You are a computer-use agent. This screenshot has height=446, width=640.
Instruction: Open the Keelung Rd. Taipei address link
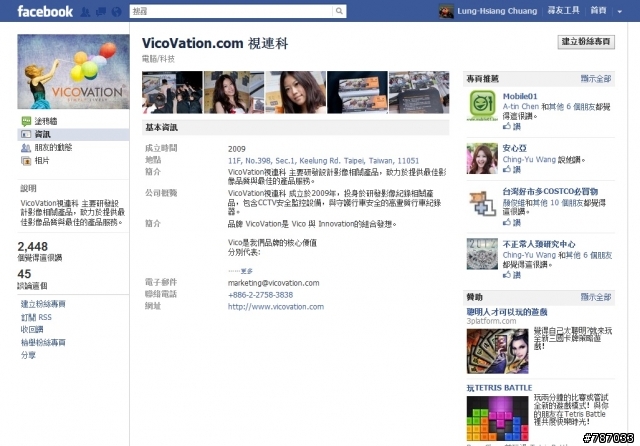323,161
